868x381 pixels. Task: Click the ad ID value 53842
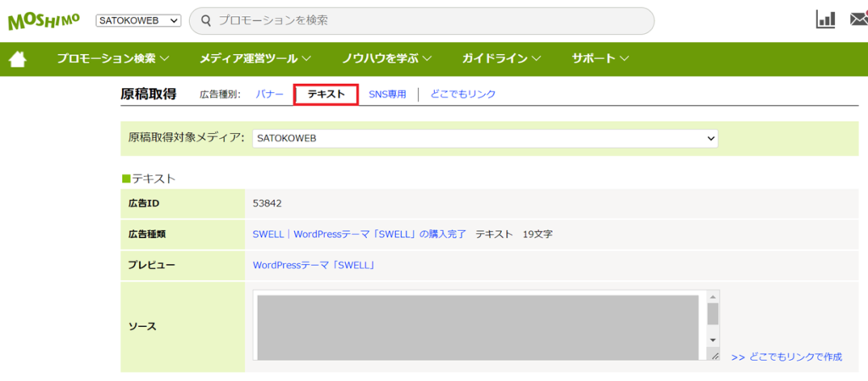click(267, 203)
